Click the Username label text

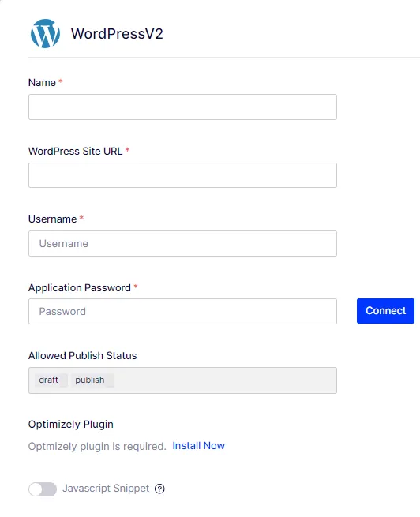point(52,219)
